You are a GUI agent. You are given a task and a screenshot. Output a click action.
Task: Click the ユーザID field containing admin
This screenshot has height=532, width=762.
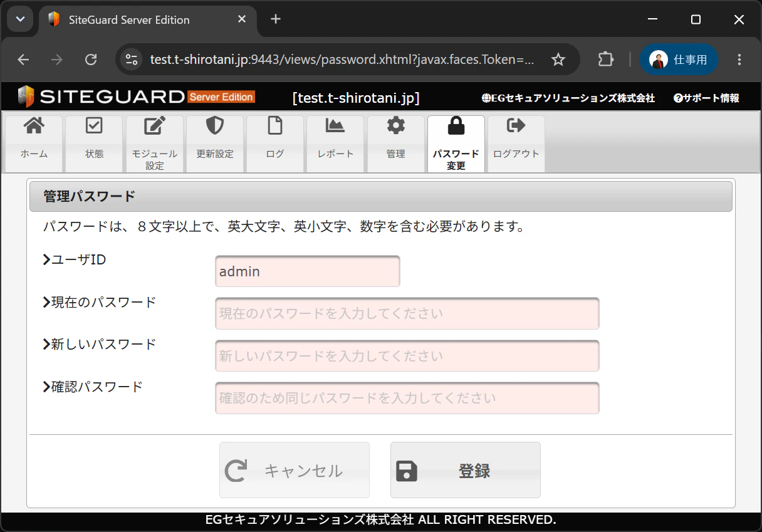click(x=308, y=271)
